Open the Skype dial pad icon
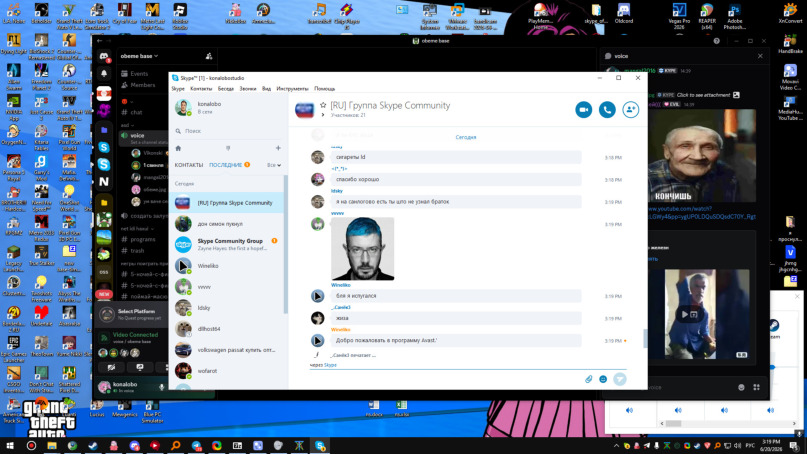 (x=228, y=148)
